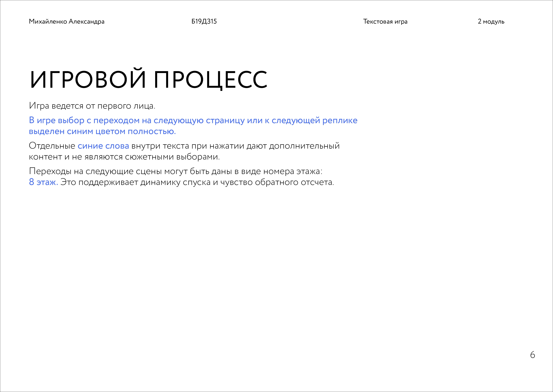The image size is (553, 392).
Task: Click the blue 8 этаж link
Action: tap(43, 182)
